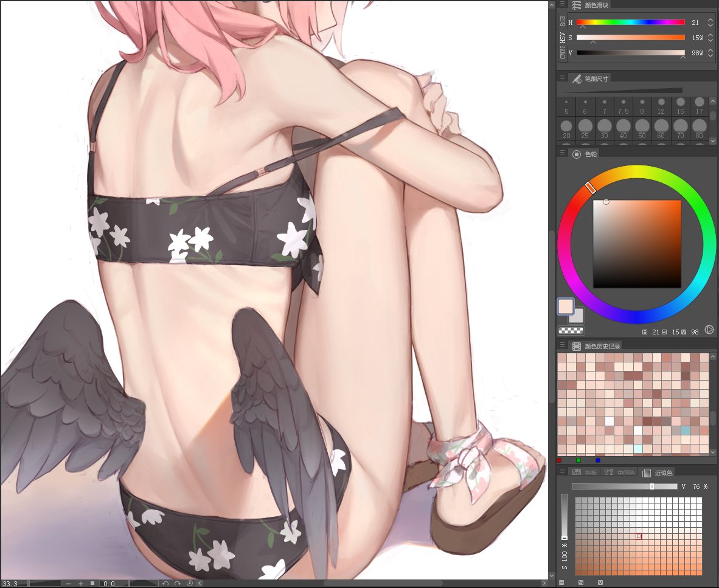Choose brush size 80
Image resolution: width=719 pixels, height=588 pixels.
tap(700, 129)
